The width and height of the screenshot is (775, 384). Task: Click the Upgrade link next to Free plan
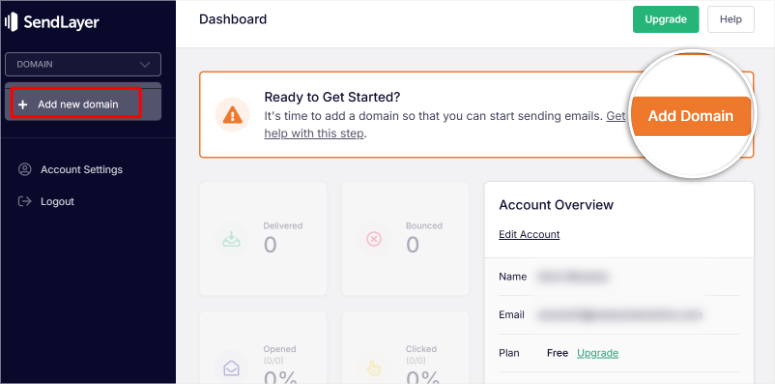point(598,353)
